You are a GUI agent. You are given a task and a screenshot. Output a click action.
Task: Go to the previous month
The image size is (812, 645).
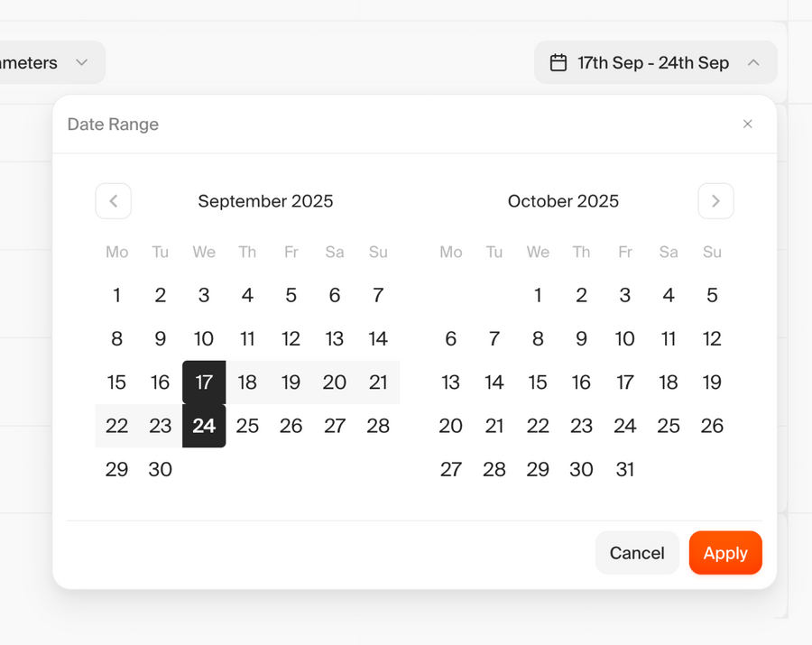114,201
